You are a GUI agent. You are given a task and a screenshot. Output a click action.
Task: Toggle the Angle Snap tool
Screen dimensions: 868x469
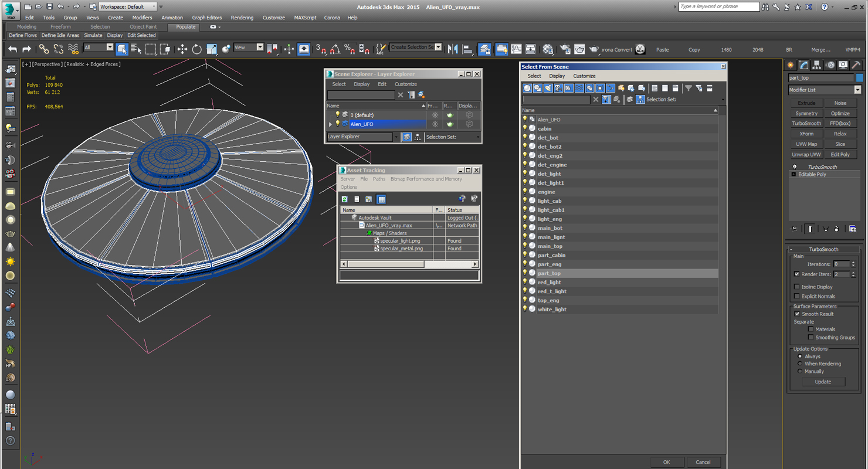tap(335, 49)
